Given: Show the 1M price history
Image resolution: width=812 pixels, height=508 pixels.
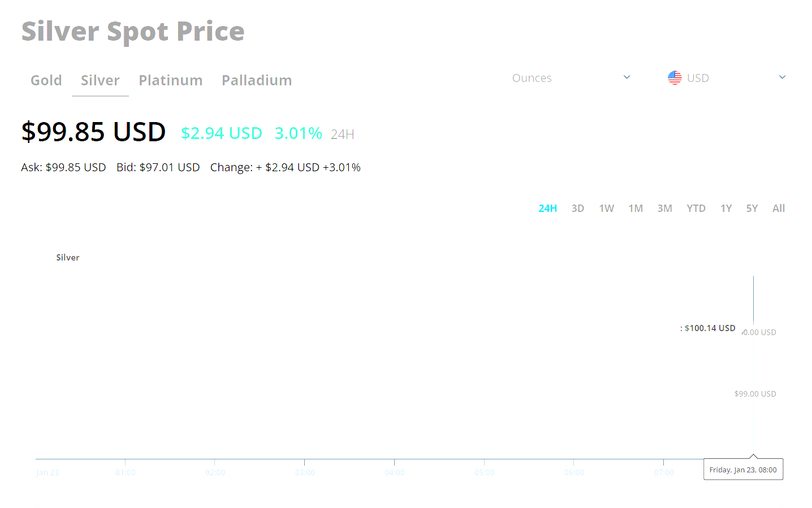Looking at the screenshot, I should [636, 209].
